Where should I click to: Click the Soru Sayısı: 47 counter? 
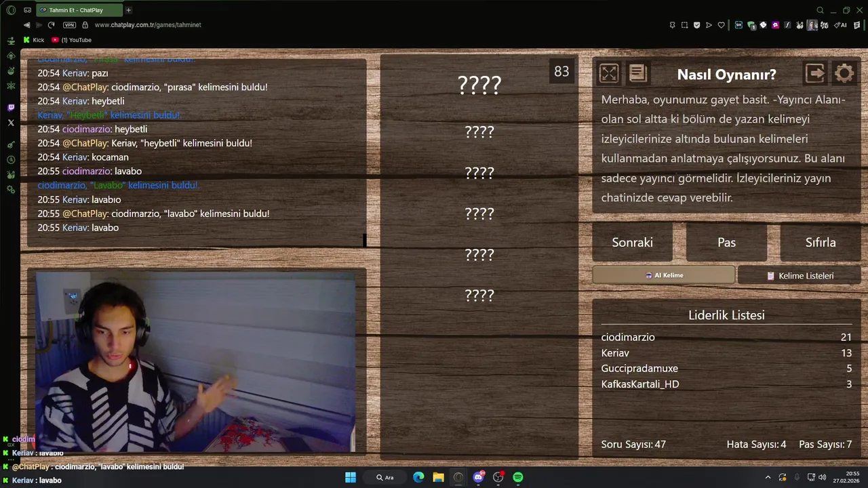[x=633, y=445]
